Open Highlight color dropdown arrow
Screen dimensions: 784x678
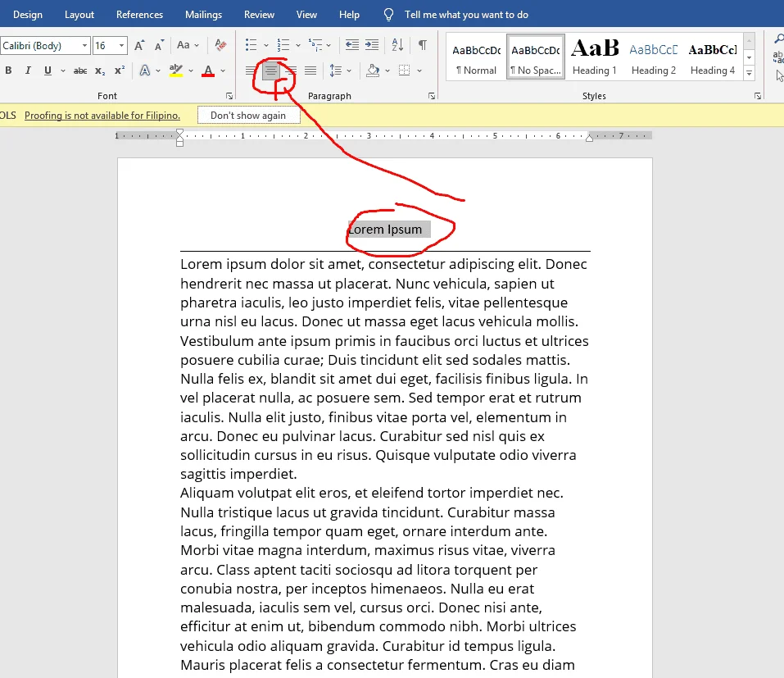coord(191,71)
